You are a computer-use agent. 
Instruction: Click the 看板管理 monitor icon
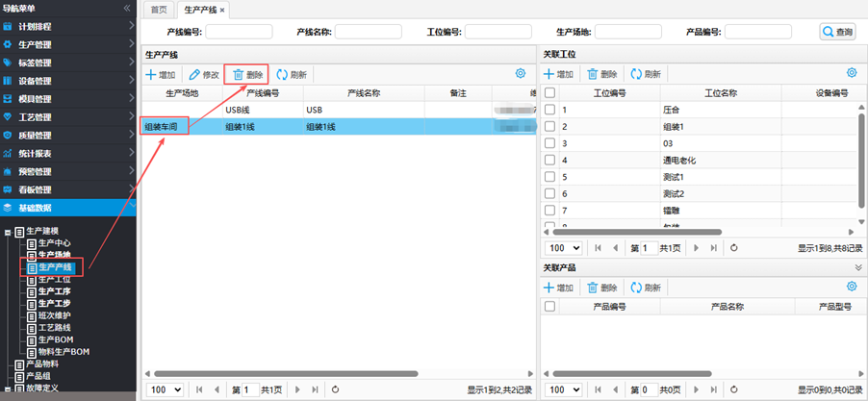tap(8, 189)
